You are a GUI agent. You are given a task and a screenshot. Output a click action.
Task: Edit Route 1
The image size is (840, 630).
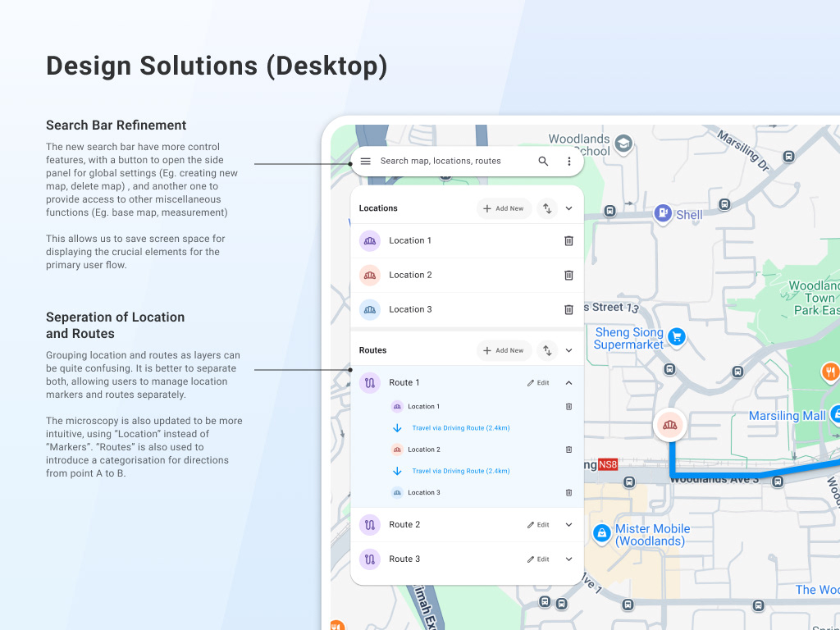pyautogui.click(x=538, y=383)
